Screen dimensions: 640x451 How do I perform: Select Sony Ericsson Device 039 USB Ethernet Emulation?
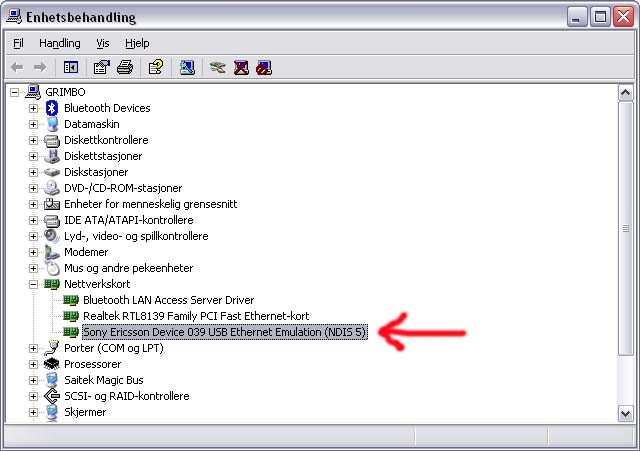tap(225, 332)
